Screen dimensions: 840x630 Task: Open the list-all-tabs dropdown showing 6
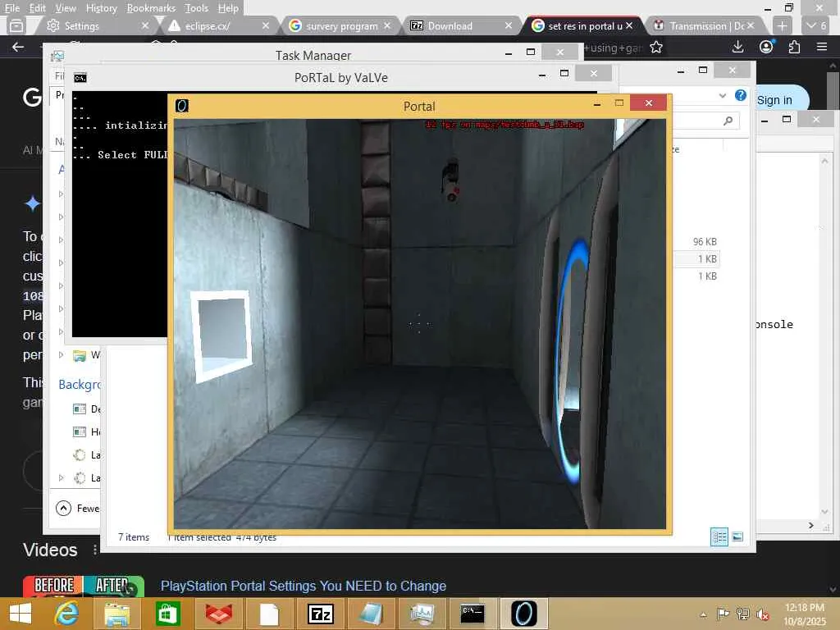[817, 25]
